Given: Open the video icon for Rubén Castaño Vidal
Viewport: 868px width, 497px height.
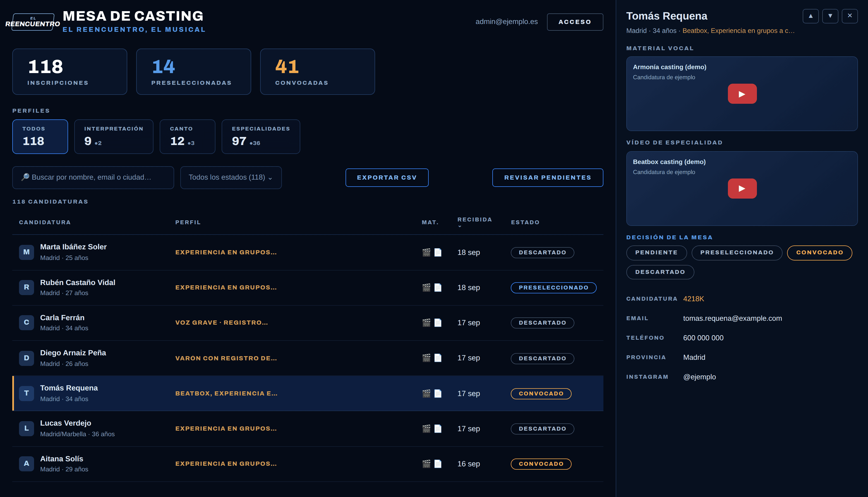Looking at the screenshot, I should coord(426,288).
